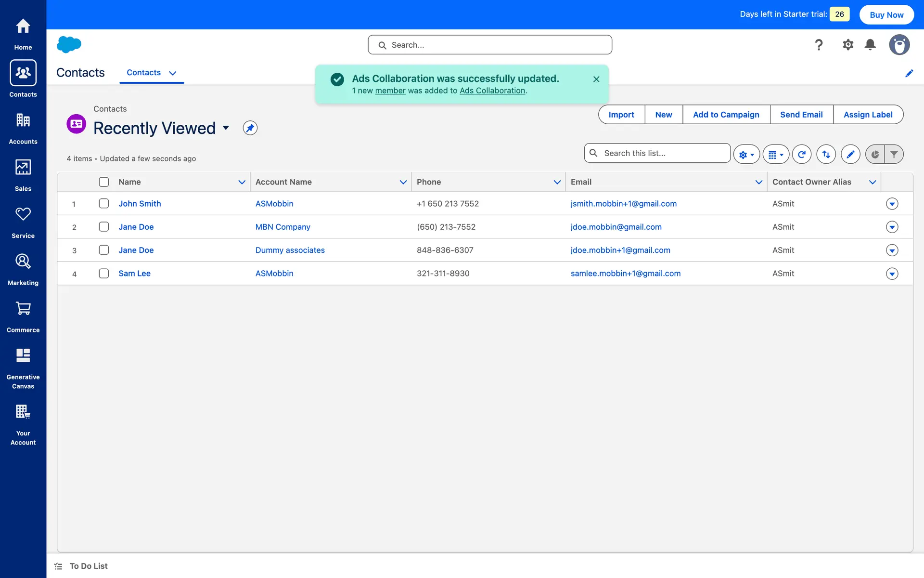Open Setup gear menu in header
924x578 pixels.
(x=847, y=45)
